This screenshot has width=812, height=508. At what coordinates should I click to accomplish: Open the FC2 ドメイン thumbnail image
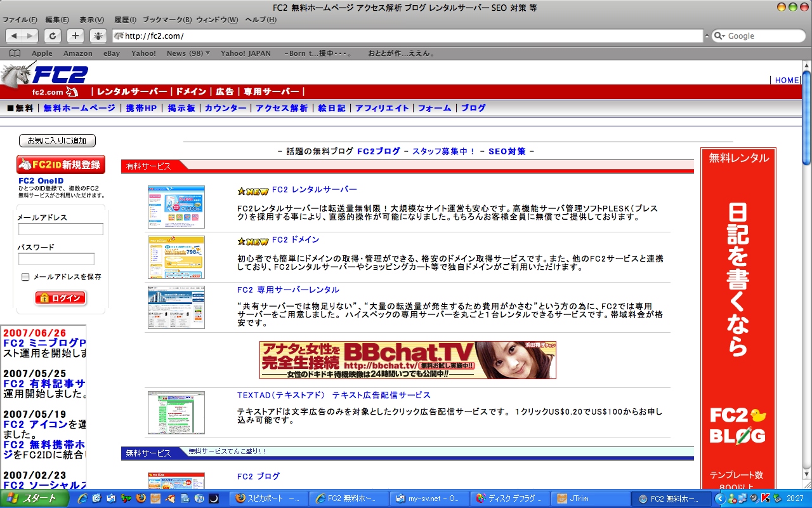176,257
